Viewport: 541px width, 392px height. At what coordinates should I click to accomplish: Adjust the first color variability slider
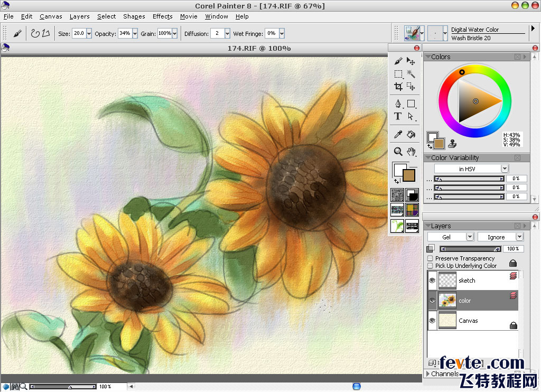pyautogui.click(x=469, y=179)
